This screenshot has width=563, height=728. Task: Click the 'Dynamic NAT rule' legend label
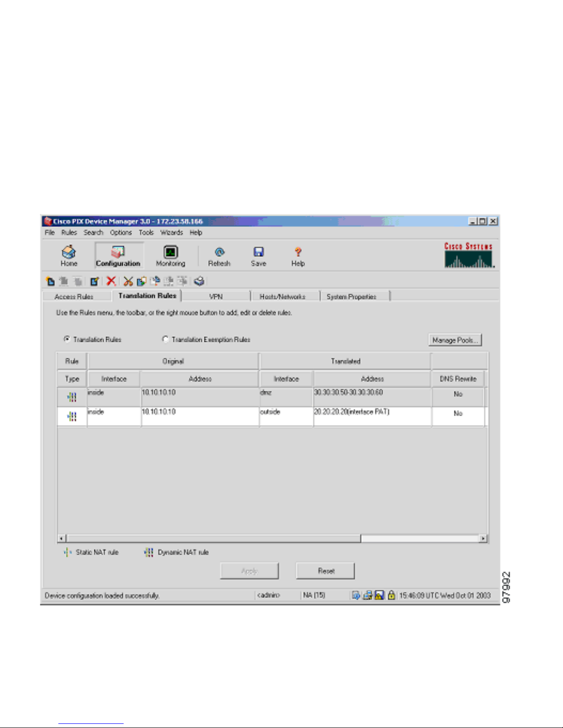183,552
